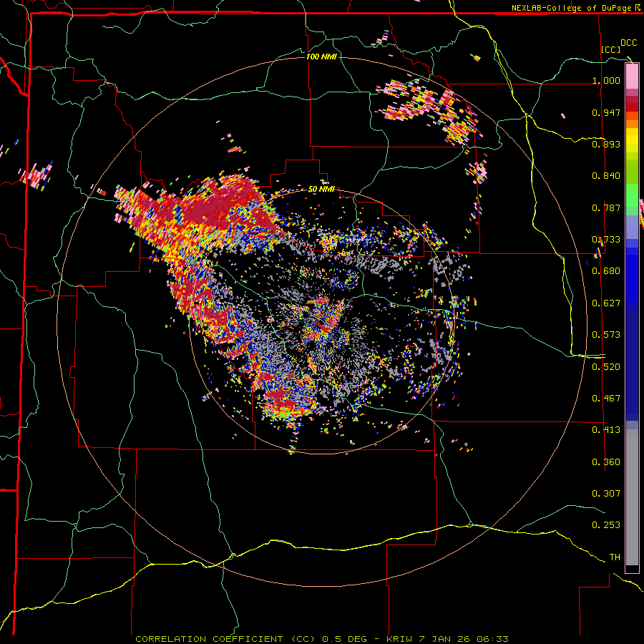This screenshot has width=644, height=644.
Task: Click the 0.573 value on the scale
Action: [606, 335]
